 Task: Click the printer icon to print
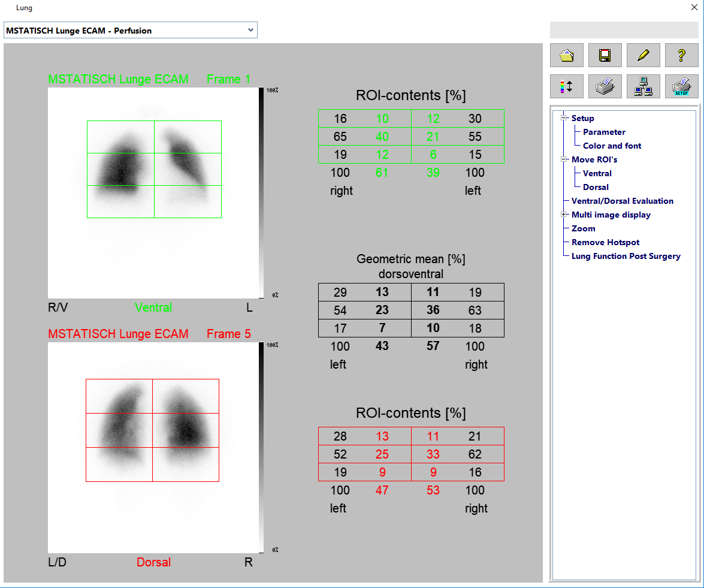[x=605, y=86]
